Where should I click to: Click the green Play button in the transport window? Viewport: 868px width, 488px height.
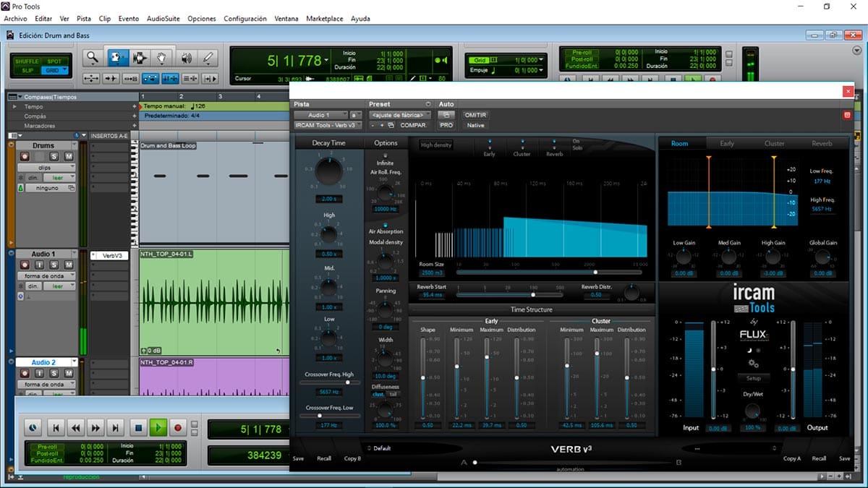tap(158, 428)
